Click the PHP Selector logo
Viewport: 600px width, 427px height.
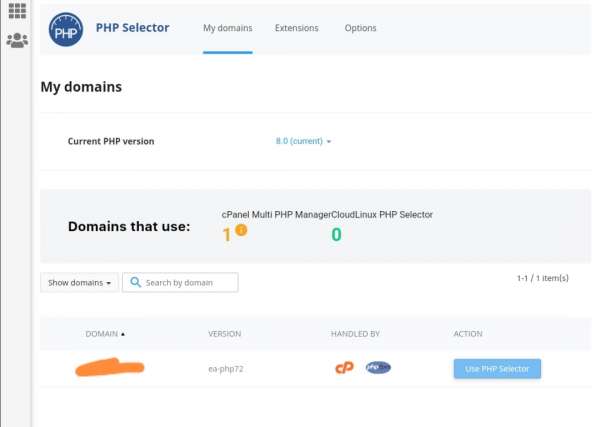click(66, 29)
